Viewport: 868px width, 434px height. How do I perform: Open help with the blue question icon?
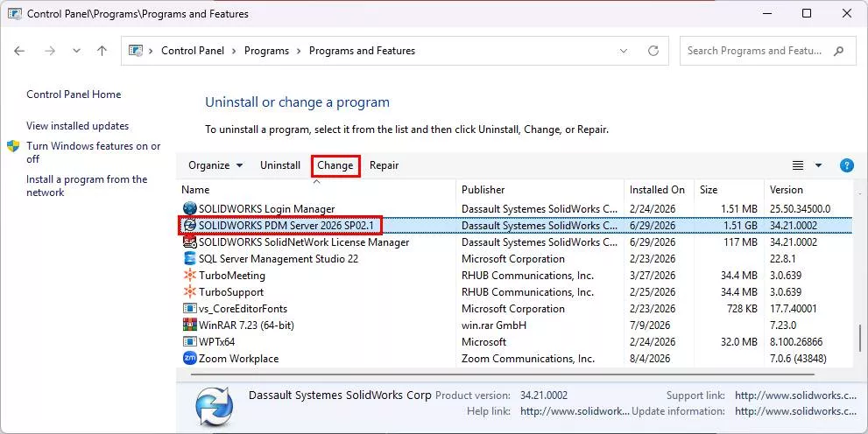(x=846, y=165)
